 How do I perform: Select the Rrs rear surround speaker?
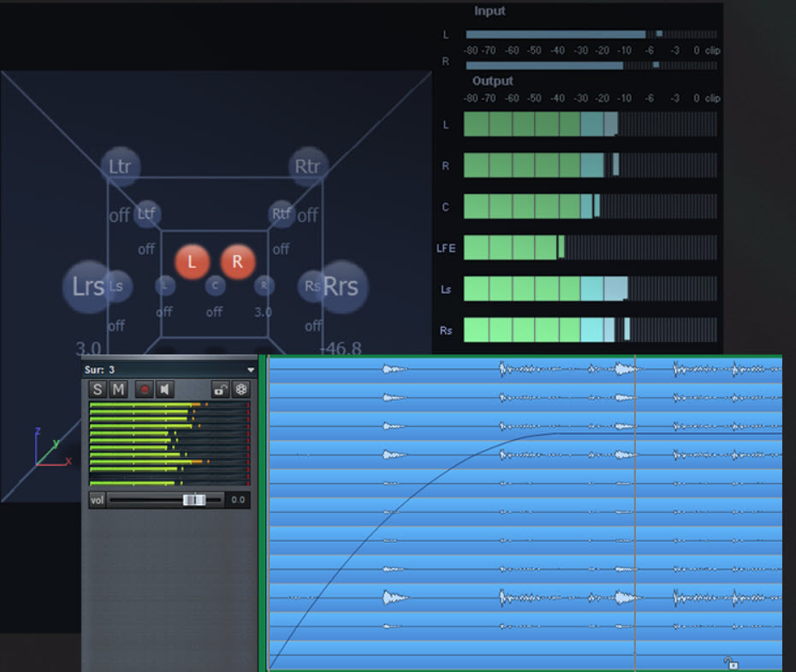click(x=340, y=286)
